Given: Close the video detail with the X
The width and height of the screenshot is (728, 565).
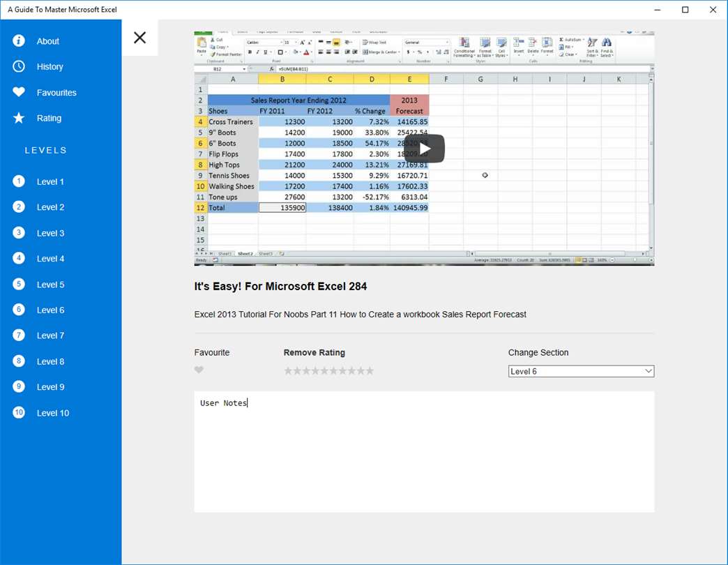Looking at the screenshot, I should [139, 38].
